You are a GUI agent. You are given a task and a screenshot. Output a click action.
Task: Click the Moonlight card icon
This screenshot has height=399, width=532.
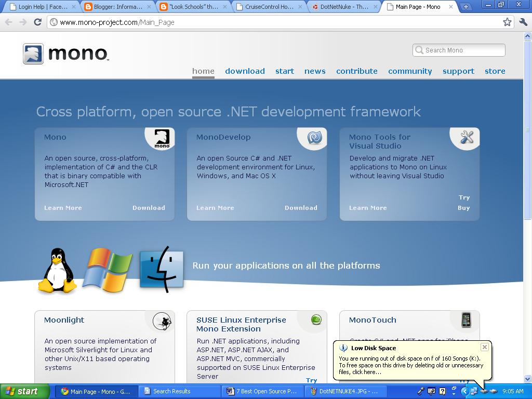(x=162, y=321)
